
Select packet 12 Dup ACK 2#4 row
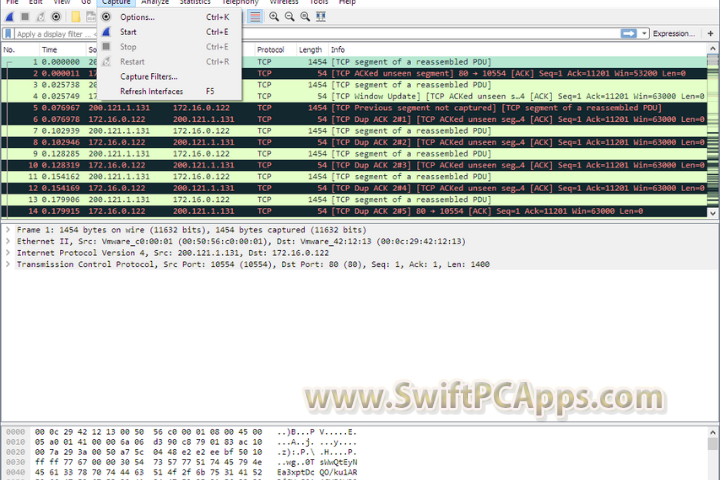point(354,188)
